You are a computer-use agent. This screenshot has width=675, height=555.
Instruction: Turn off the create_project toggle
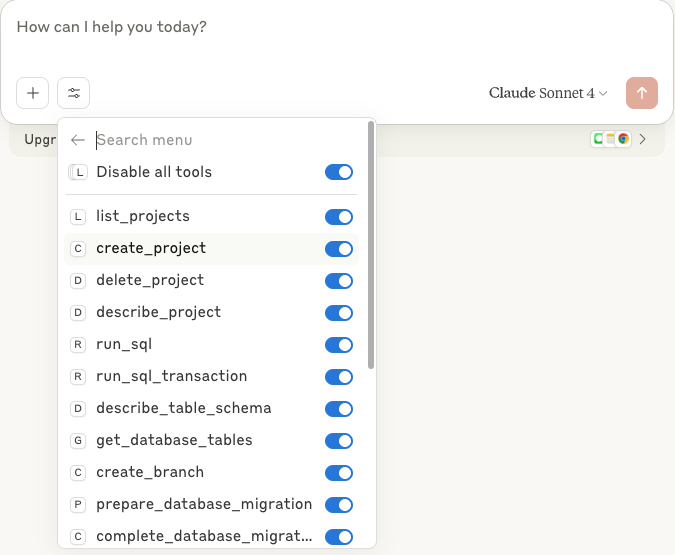tap(339, 249)
